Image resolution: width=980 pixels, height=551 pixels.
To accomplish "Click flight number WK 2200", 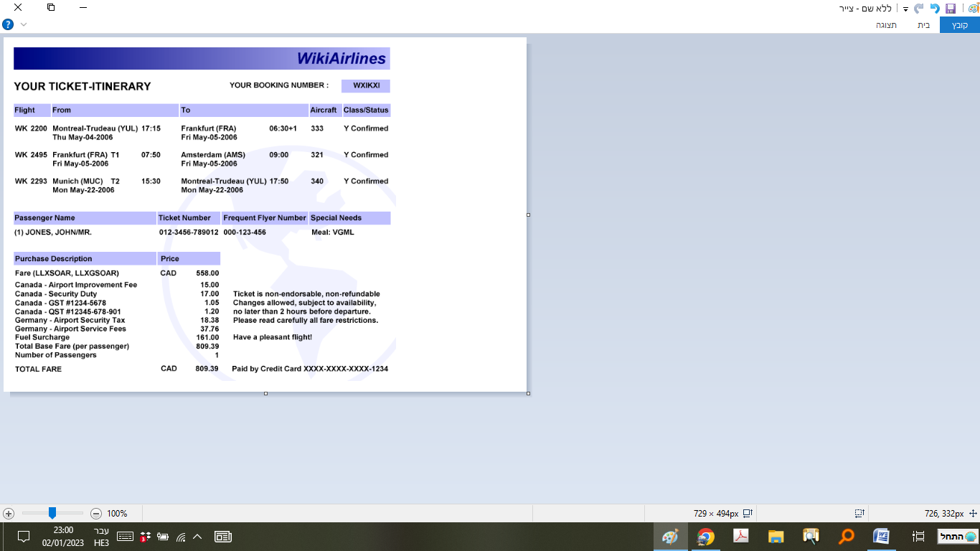I will [31, 128].
